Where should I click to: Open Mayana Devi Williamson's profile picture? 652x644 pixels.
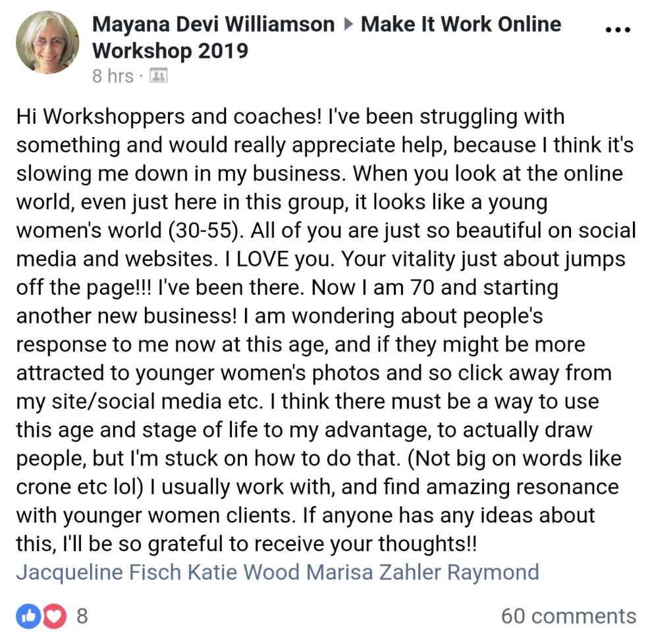(47, 43)
